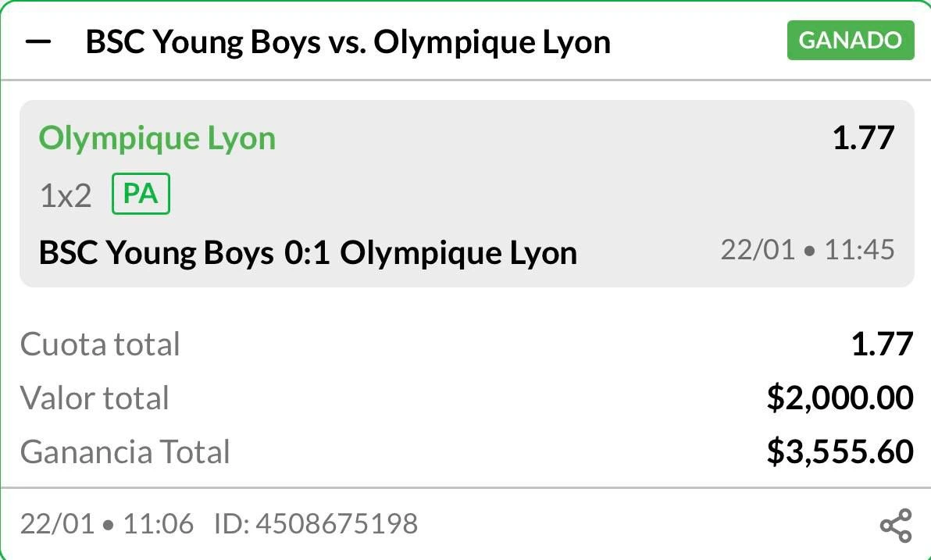Screen dimensions: 931x560
Task: Tap the 0:1 final score
Action: point(307,253)
